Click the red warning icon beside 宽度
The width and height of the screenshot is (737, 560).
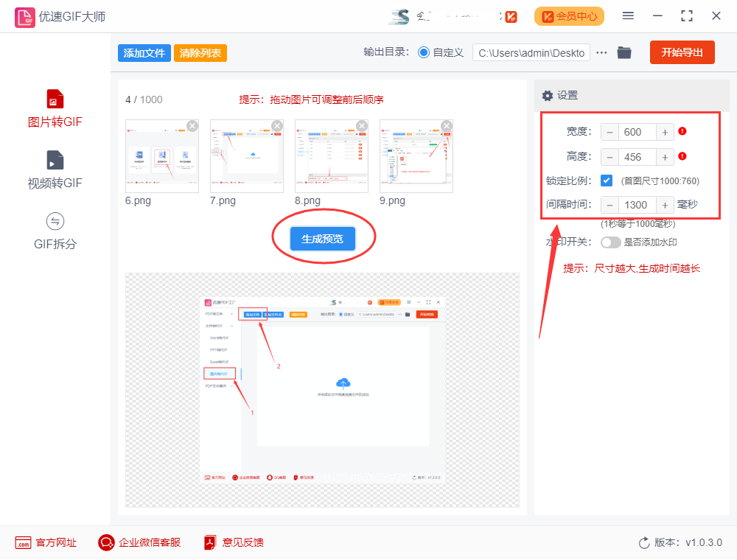tap(682, 132)
